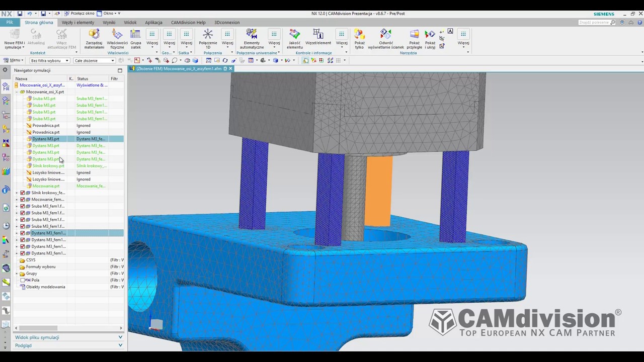Open the Menu dropdown button
Viewport: 644px width, 362px height.
13,60
